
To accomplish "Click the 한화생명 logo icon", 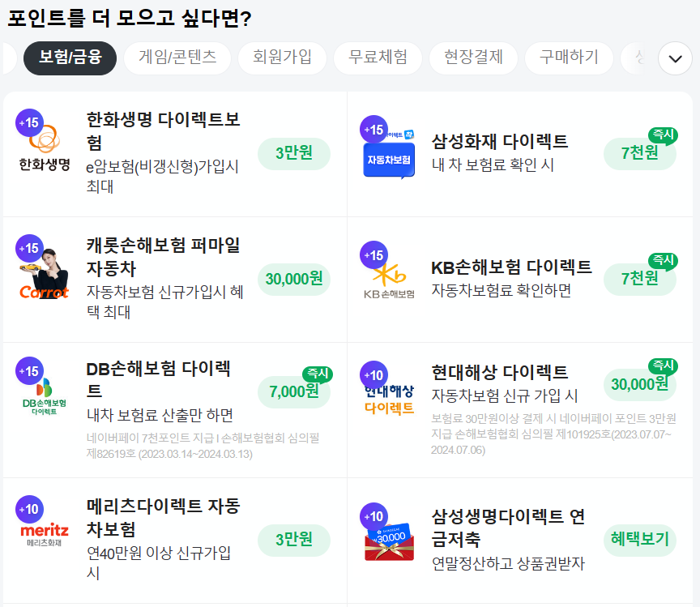I will click(x=45, y=147).
